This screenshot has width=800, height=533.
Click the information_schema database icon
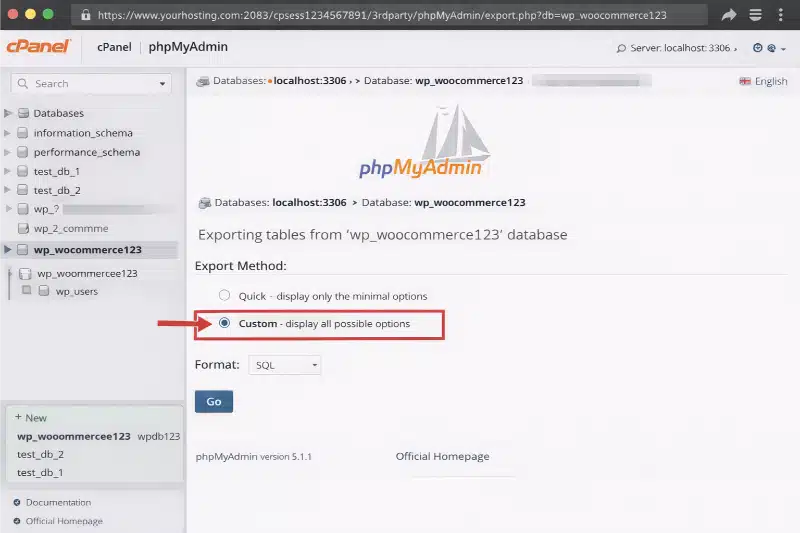(22, 133)
